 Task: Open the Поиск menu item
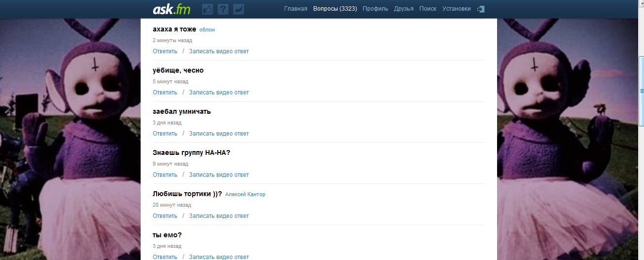(428, 9)
